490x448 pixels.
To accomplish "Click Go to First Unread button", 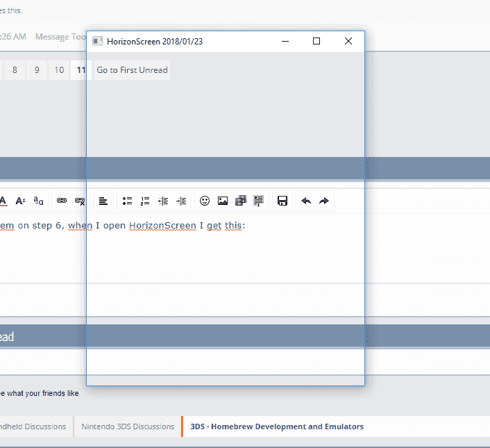I will 132,70.
